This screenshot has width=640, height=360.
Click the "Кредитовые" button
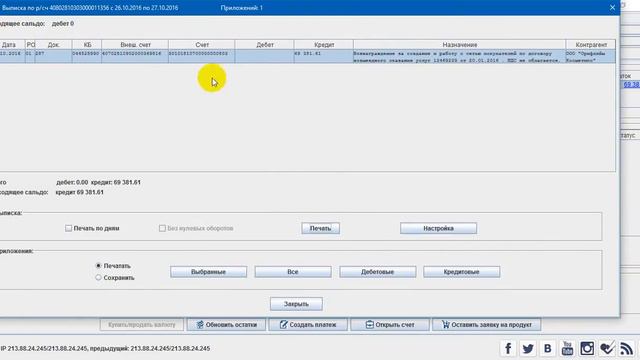[462, 272]
